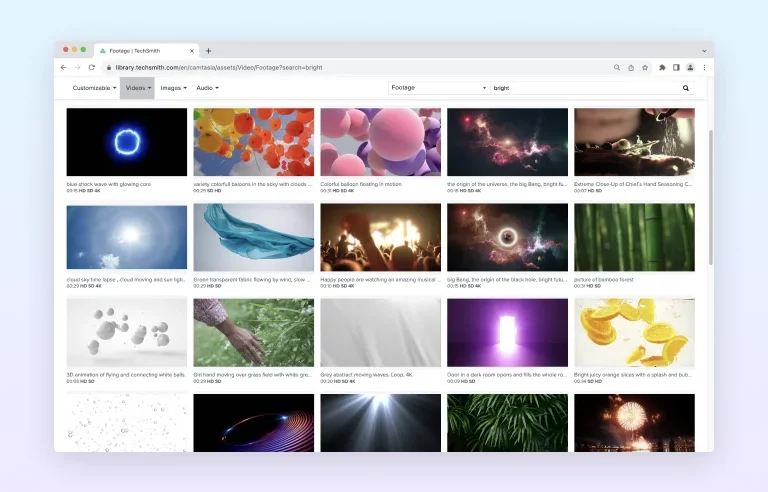This screenshot has height=492, width=768.
Task: Open the hand over grass field thumbnail
Action: [x=254, y=333]
